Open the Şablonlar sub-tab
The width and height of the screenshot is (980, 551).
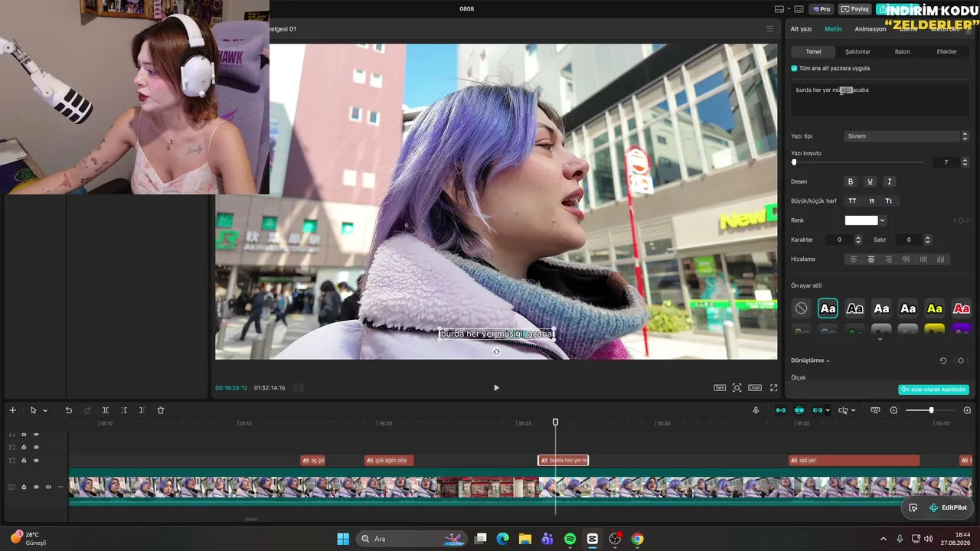(x=857, y=52)
